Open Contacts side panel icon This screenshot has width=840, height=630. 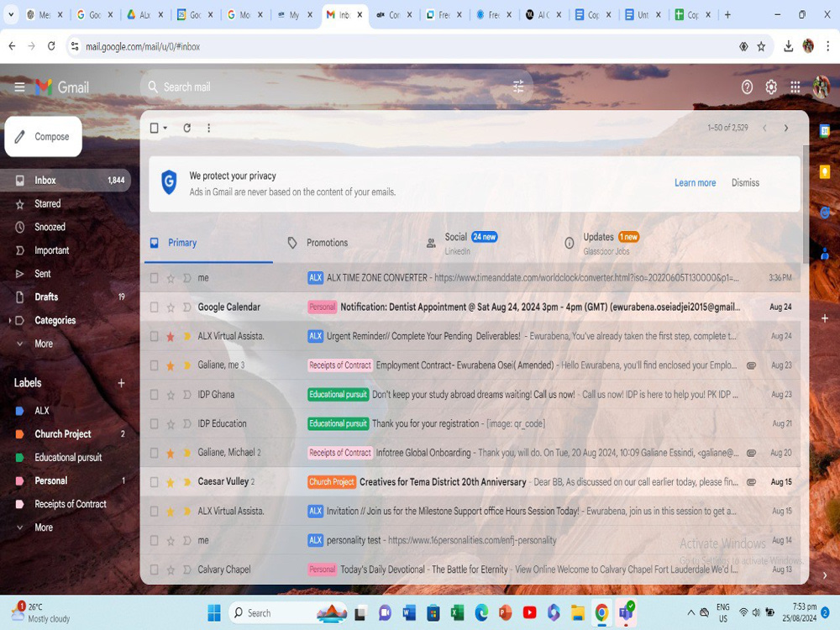[825, 254]
